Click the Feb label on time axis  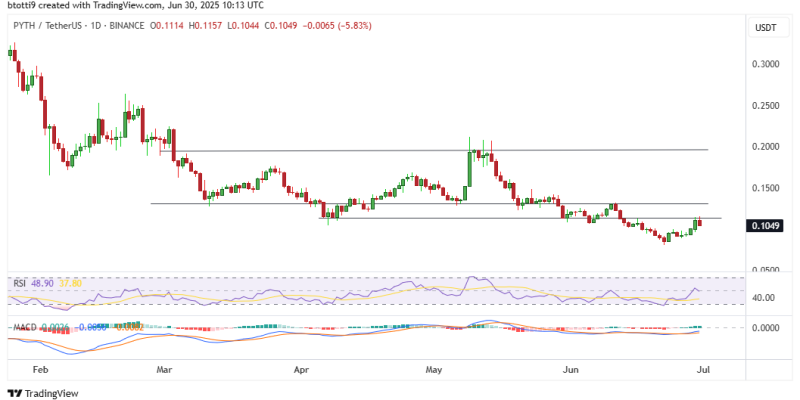coord(42,368)
